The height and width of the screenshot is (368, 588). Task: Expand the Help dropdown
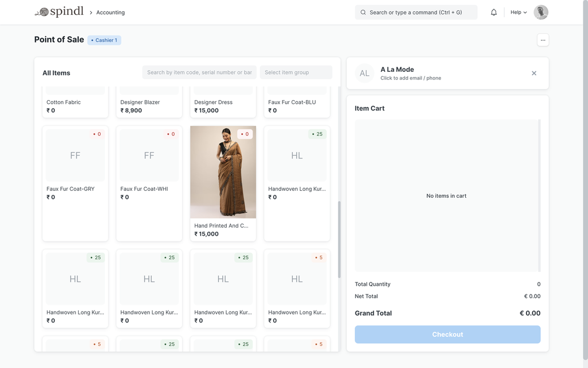click(x=519, y=12)
